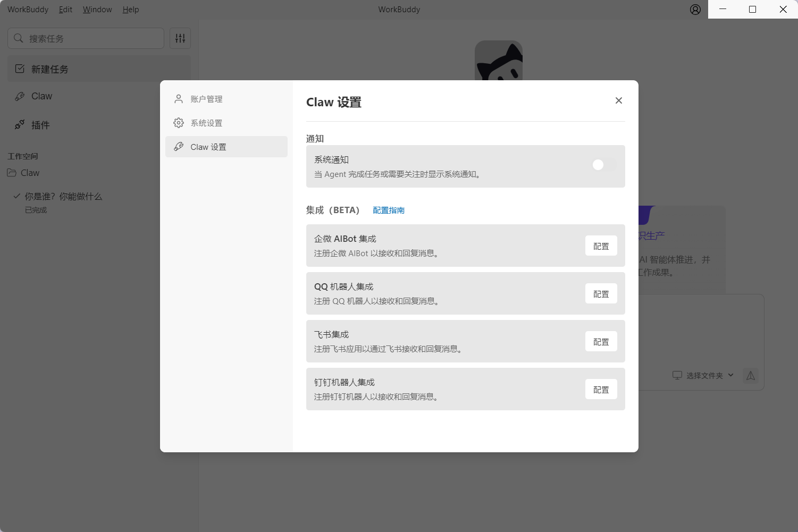The width and height of the screenshot is (798, 532).
Task: Open the Window menu
Action: [97, 10]
